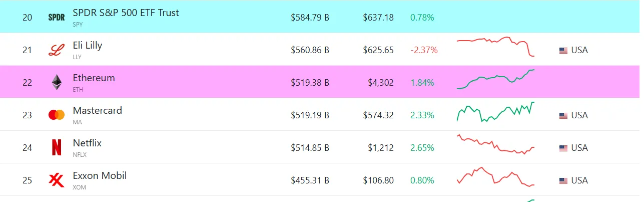
Task: Click the Netflix price trend sparkline
Action: tap(495, 144)
